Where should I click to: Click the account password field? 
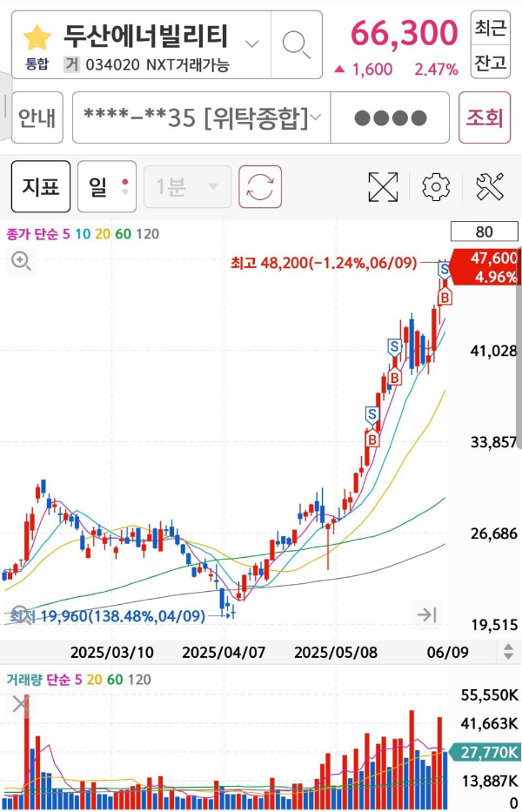click(390, 117)
